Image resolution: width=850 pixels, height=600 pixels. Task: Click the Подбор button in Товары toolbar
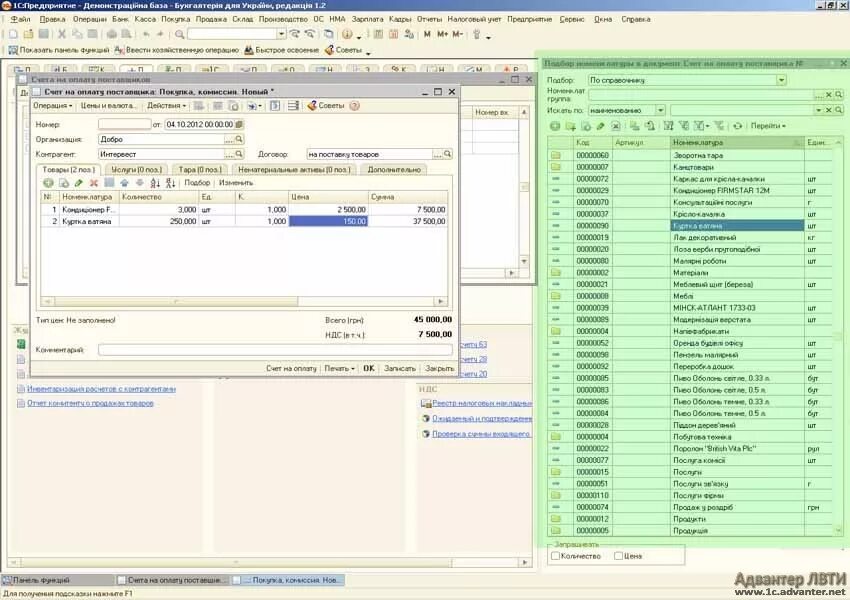click(197, 183)
